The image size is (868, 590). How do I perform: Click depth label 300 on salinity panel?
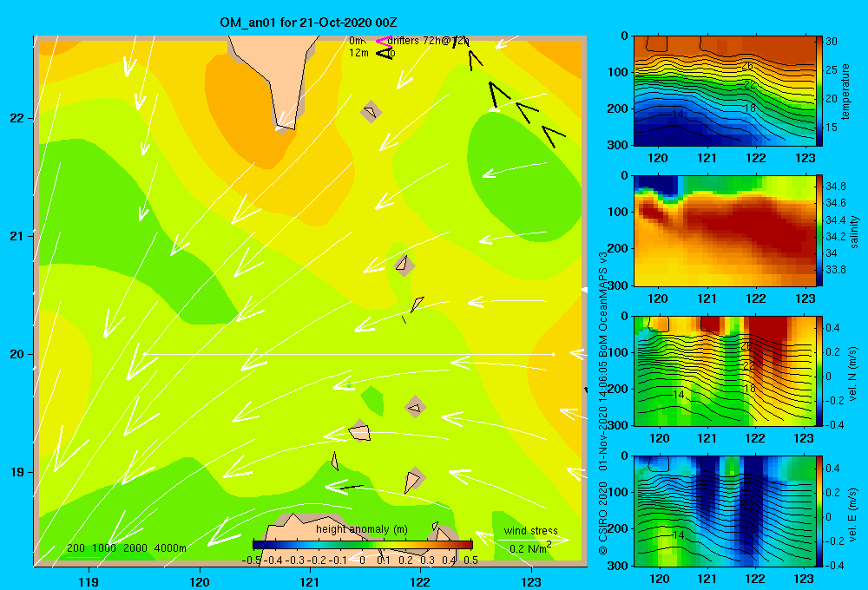[x=619, y=285]
